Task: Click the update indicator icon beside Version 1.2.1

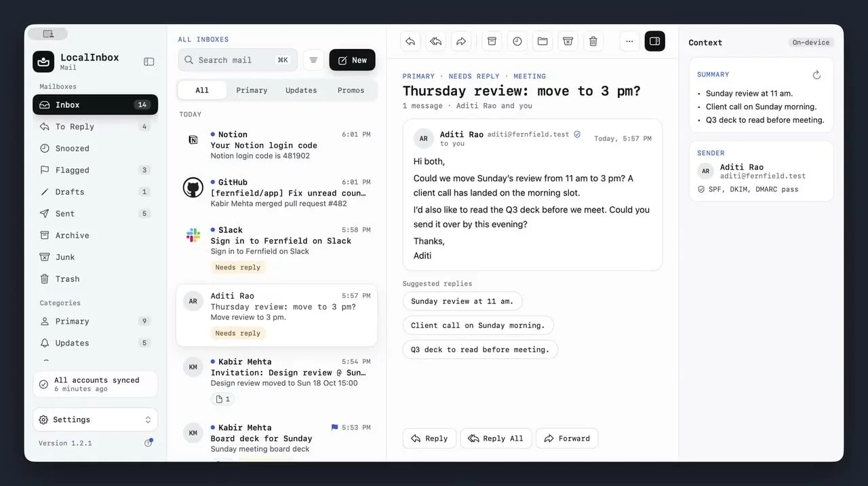Action: tap(149, 443)
